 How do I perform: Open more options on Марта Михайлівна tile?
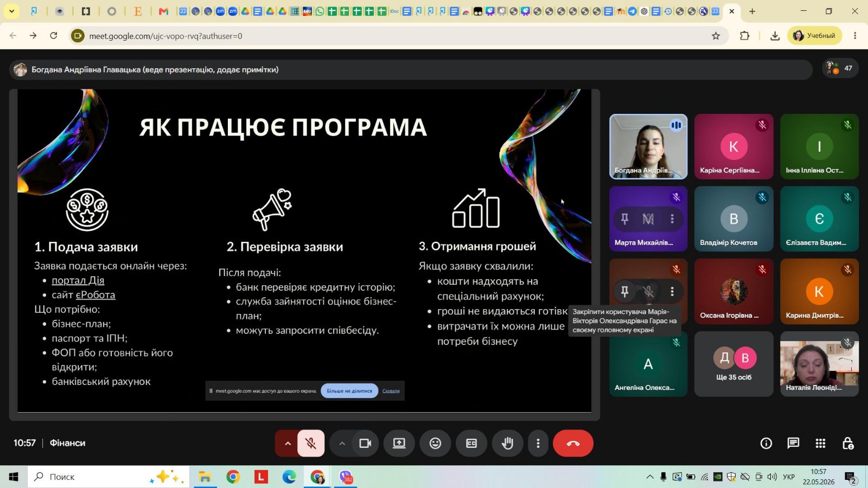[672, 219]
